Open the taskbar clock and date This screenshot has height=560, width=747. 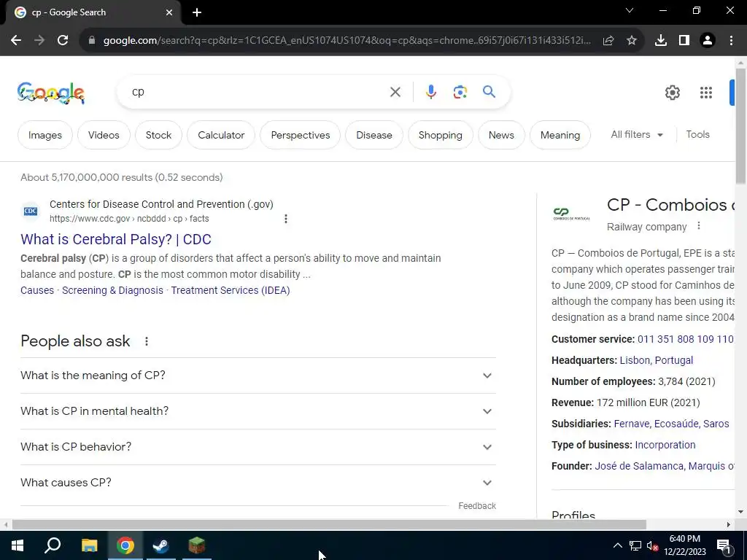[x=684, y=545]
